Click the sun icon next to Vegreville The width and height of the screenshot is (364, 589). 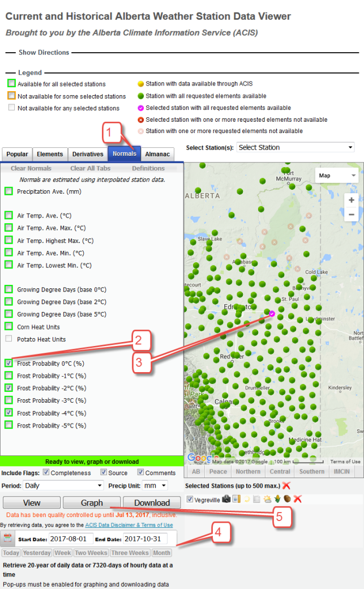pos(247,499)
